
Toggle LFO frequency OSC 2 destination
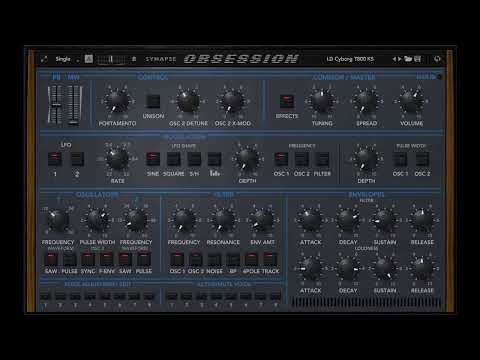pos(302,159)
